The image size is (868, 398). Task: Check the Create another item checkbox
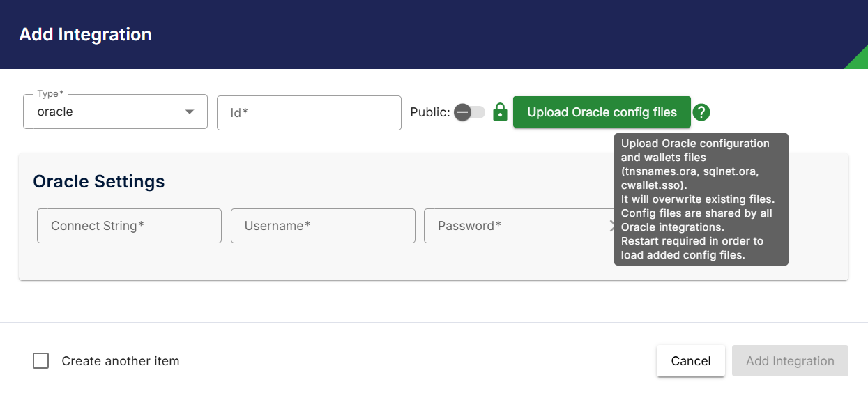(41, 361)
